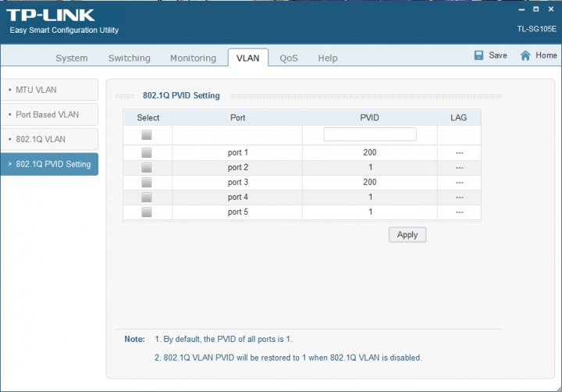Click the Save floppy disk icon
This screenshot has width=562, height=392.
[478, 55]
